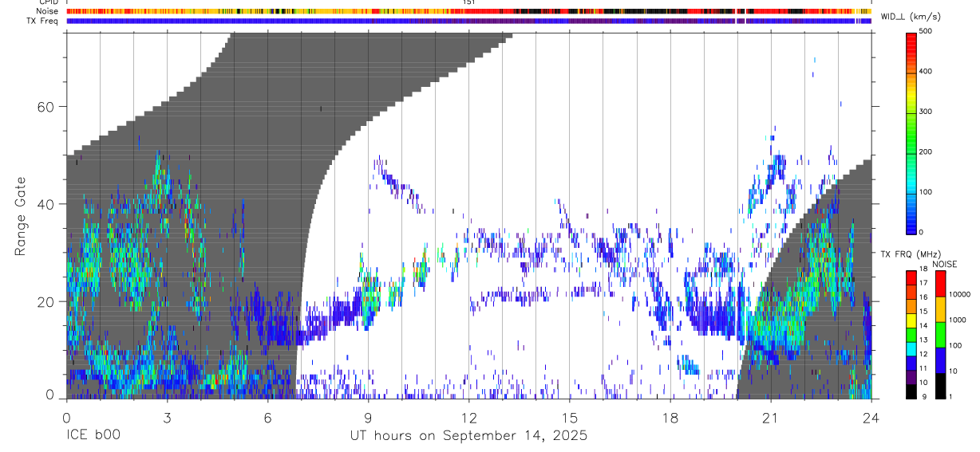Click the NOISE legend color bar
The height and width of the screenshot is (452, 980).
pos(940,334)
